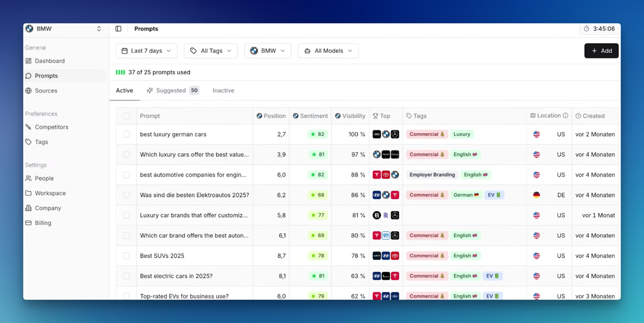Sort by the Sentiment column header

pos(310,116)
